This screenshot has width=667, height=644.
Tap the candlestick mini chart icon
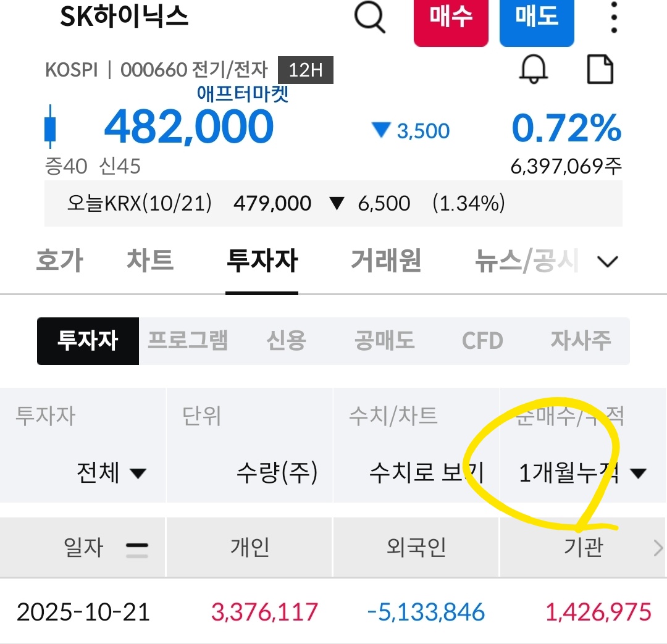[51, 127]
